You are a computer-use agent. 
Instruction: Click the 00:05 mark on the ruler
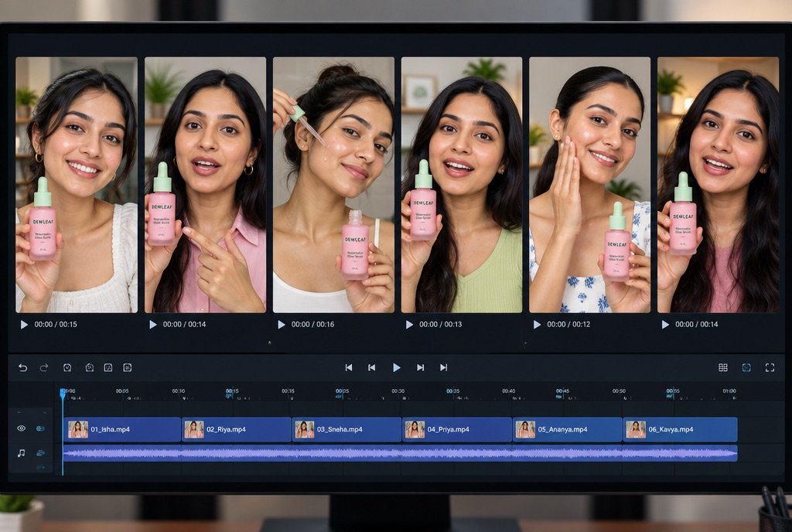[121, 390]
